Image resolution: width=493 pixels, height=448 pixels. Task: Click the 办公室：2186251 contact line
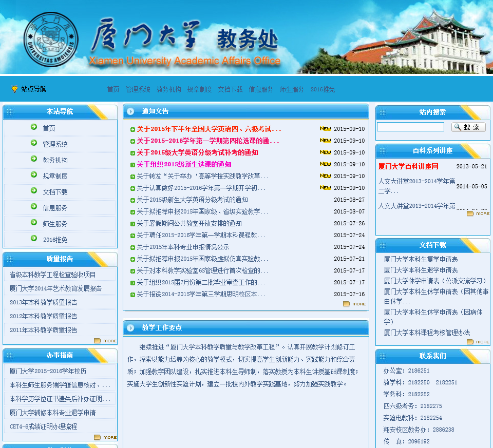tap(406, 371)
